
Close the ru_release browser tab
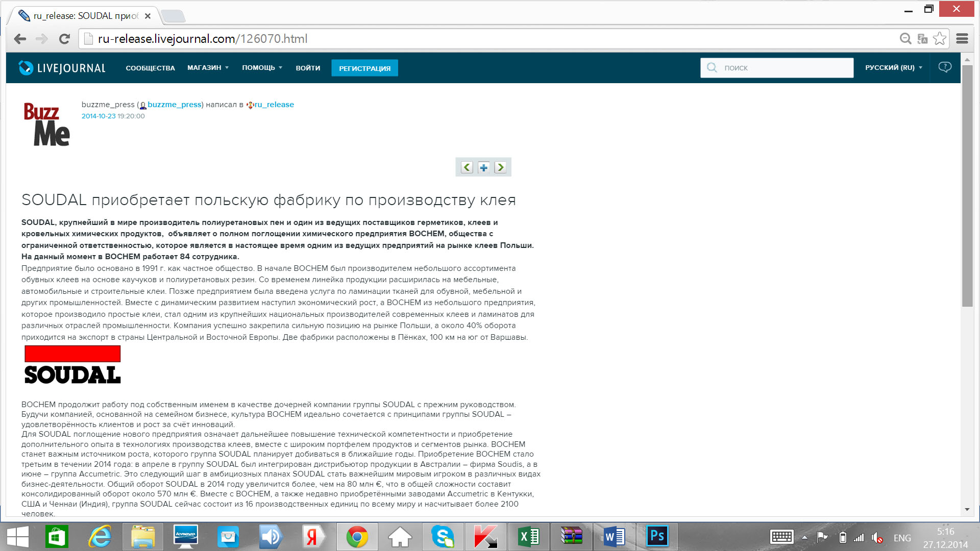coord(148,16)
